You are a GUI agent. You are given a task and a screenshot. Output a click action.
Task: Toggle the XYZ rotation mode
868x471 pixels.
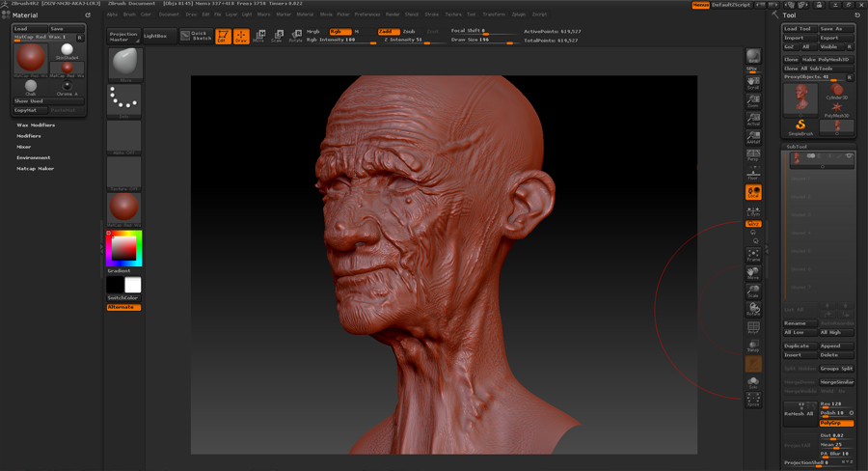click(x=753, y=224)
